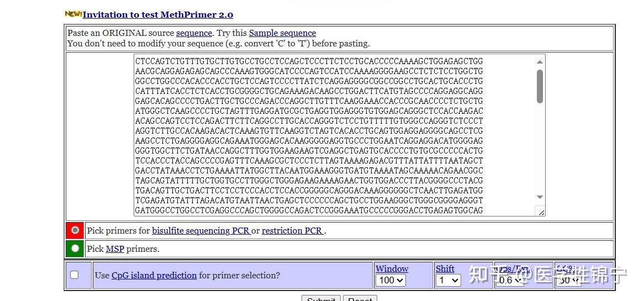Click the textarea scroll down arrow

click(x=540, y=197)
